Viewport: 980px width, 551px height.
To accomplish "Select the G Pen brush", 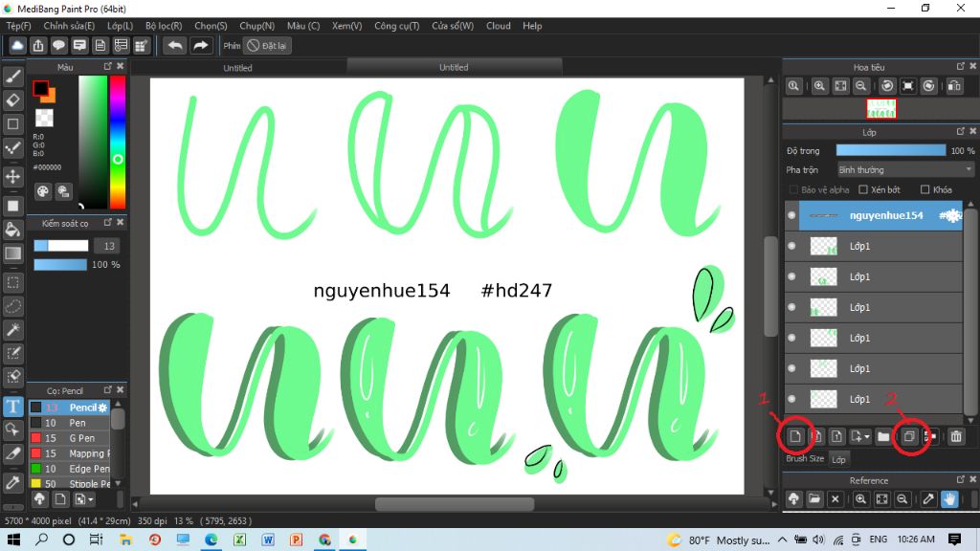I will [69, 438].
